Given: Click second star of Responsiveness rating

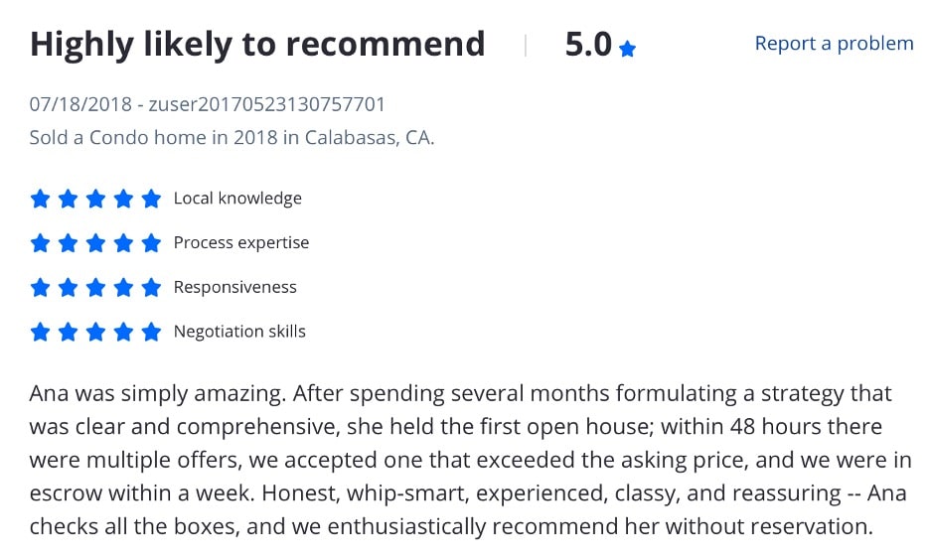Looking at the screenshot, I should [69, 287].
